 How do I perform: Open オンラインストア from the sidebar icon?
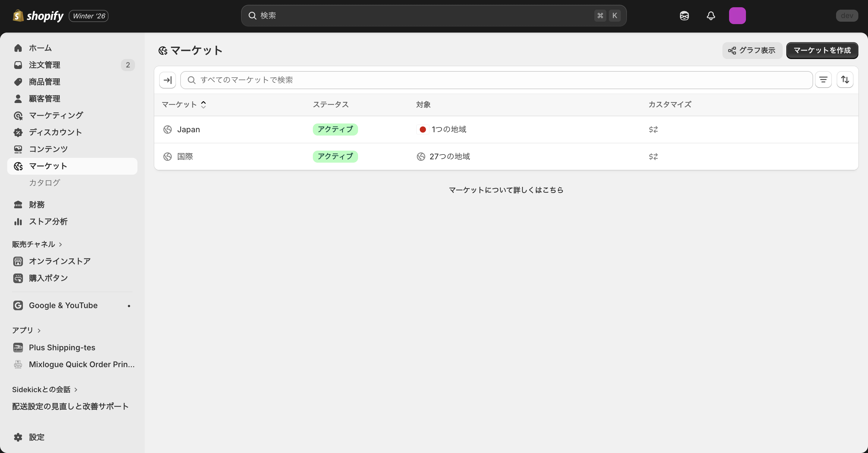[18, 261]
